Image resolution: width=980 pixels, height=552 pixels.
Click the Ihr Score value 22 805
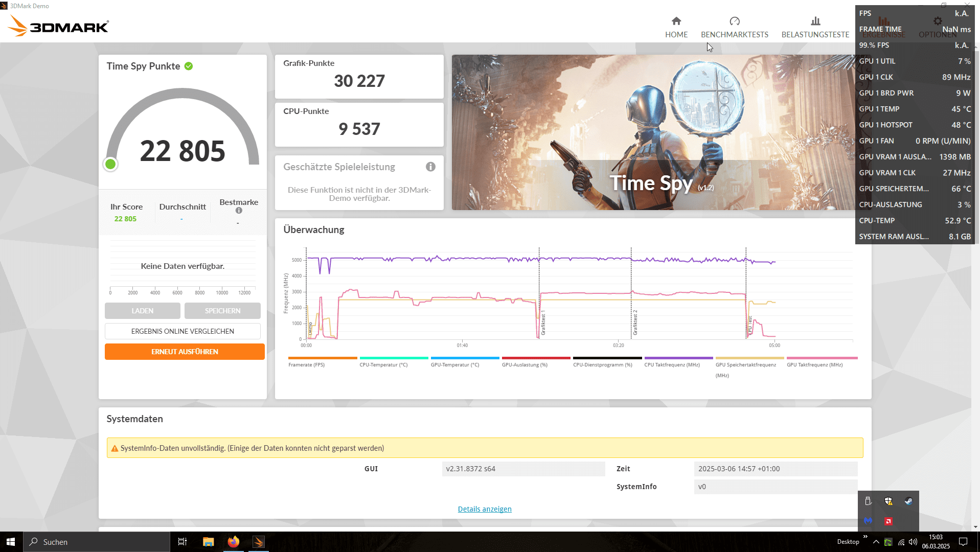(125, 219)
